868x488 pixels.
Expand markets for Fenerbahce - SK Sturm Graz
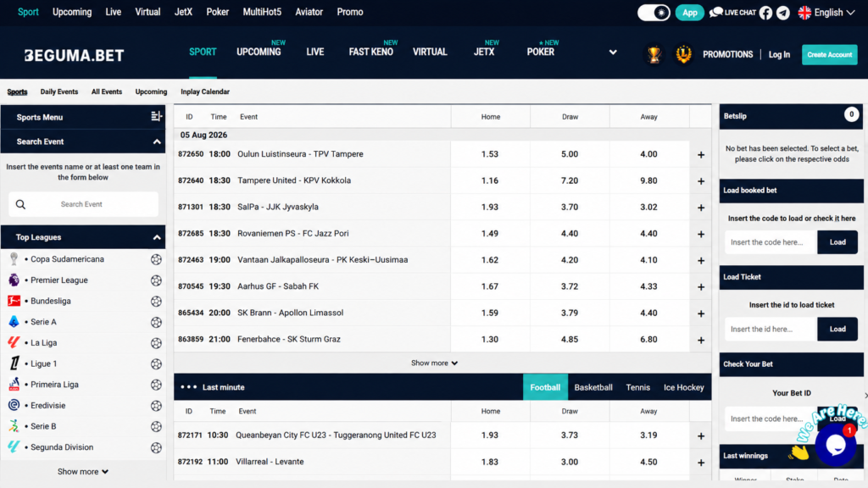(701, 340)
